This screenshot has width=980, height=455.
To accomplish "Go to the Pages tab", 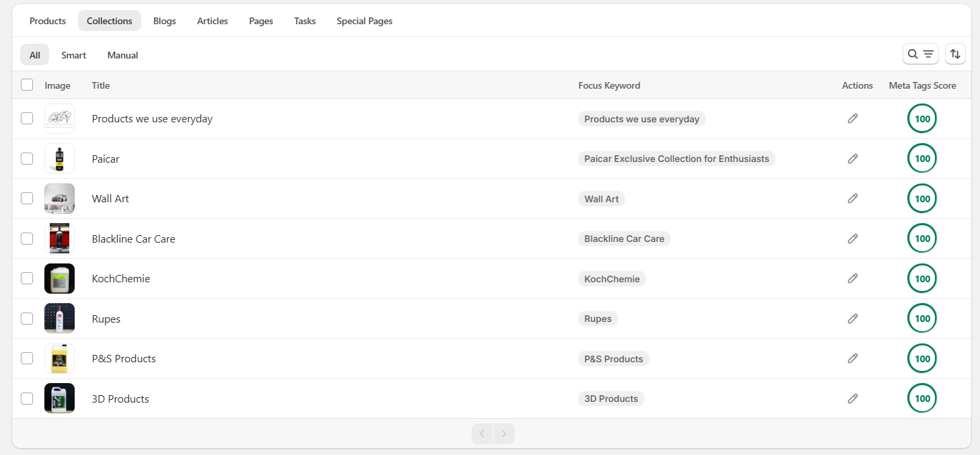I will pos(261,21).
